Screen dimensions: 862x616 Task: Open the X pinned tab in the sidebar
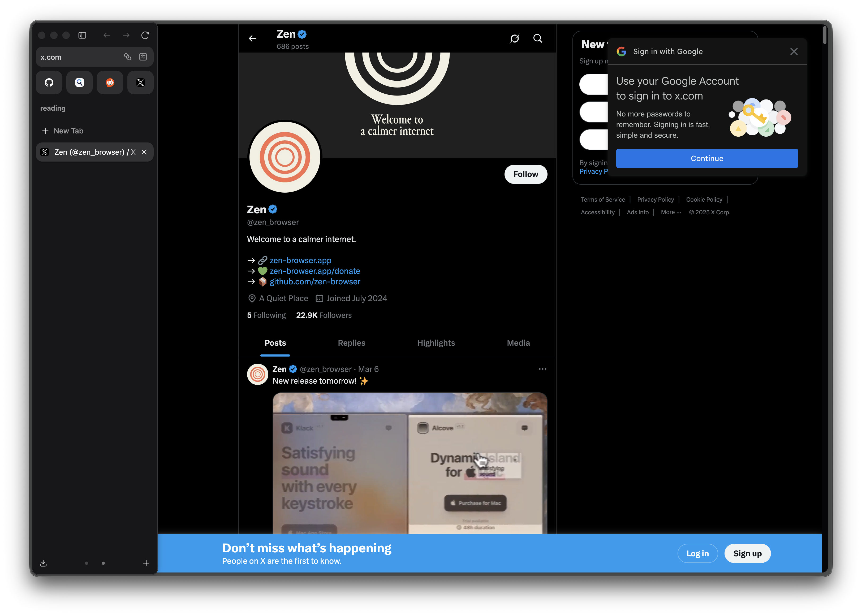[x=140, y=82]
